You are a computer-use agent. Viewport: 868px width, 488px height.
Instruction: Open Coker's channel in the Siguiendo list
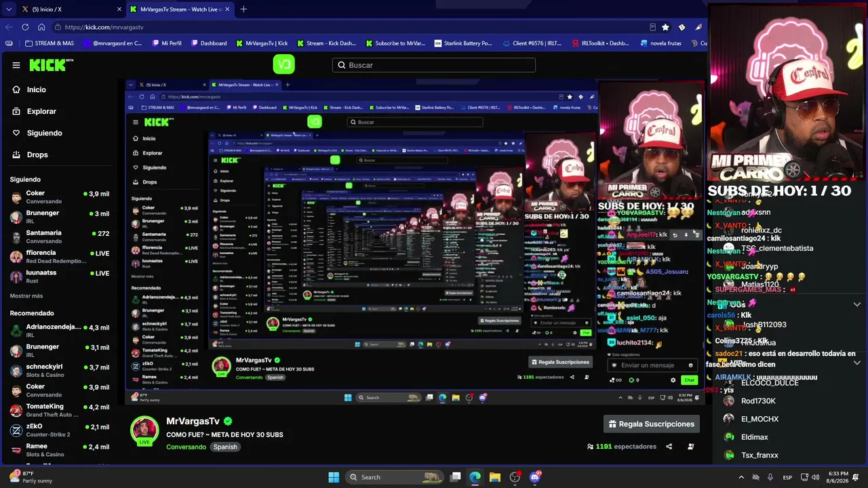point(60,197)
